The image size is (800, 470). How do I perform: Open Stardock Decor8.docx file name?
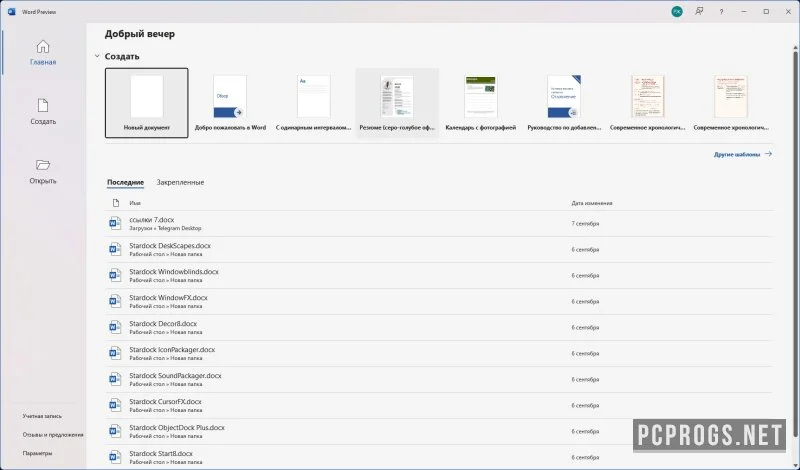click(163, 324)
